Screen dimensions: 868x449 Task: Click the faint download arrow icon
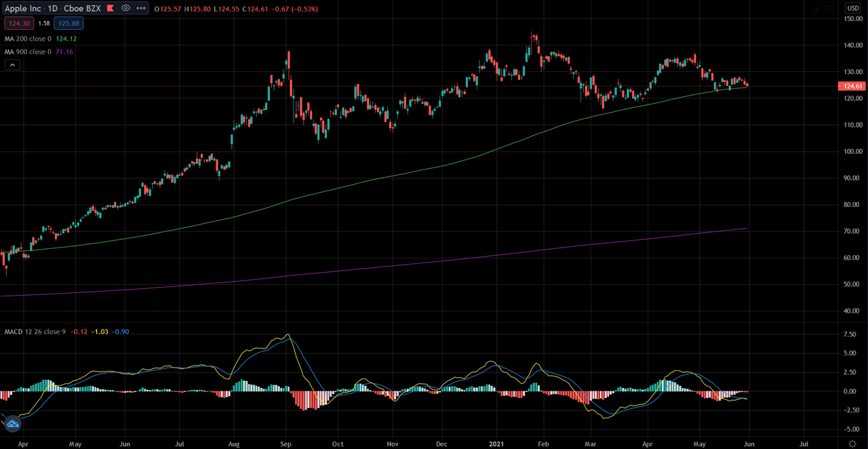click(816, 8)
